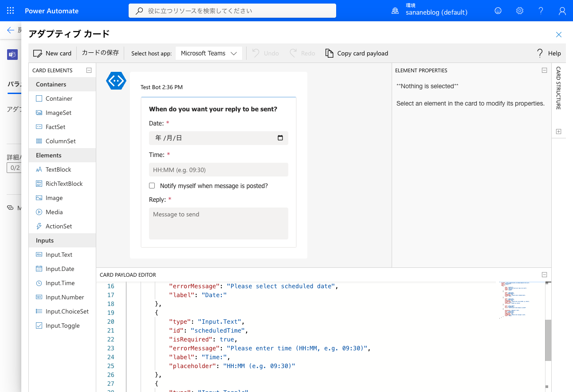Click the resource search box
The width and height of the screenshot is (573, 392).
point(232,11)
